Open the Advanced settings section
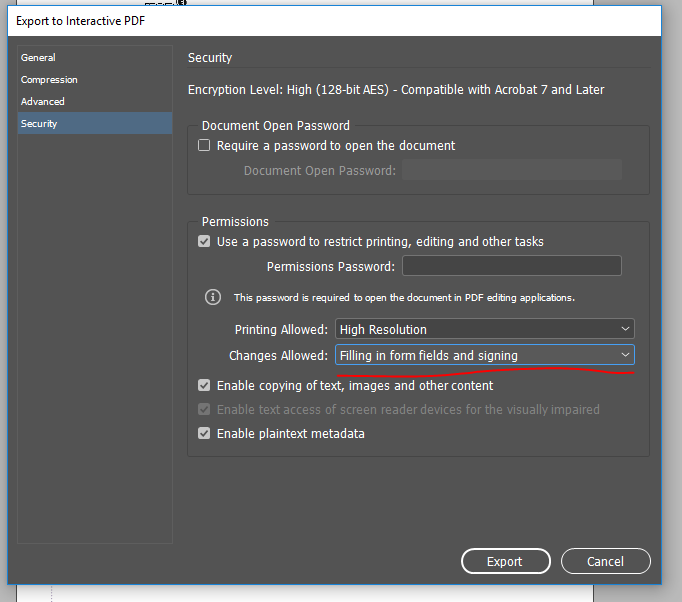The width and height of the screenshot is (682, 602). coord(43,102)
